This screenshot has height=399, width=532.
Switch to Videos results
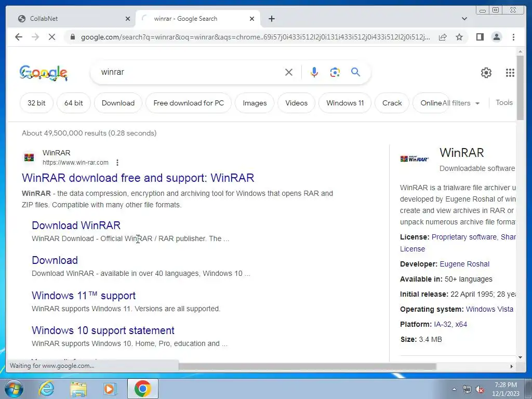pyautogui.click(x=296, y=103)
